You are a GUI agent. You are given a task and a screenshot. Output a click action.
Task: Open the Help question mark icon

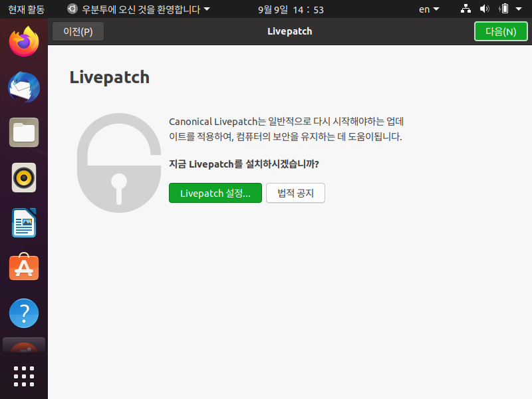[x=24, y=313]
